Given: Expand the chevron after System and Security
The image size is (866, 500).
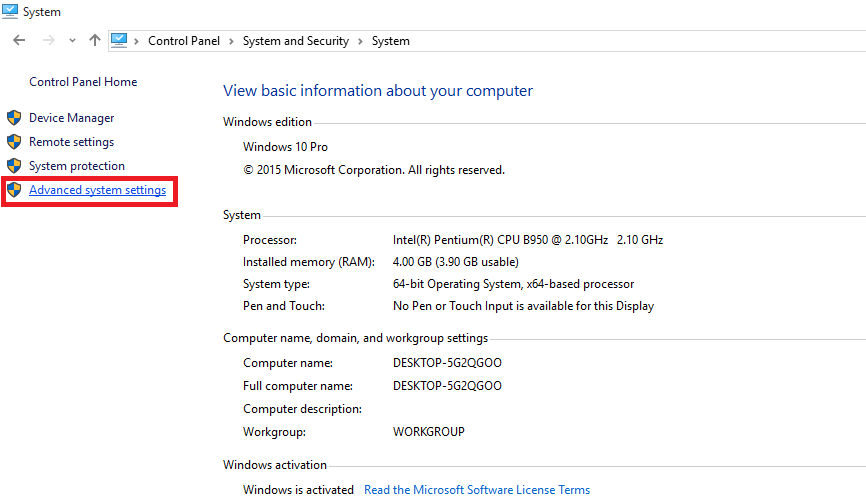Looking at the screenshot, I should 360,41.
